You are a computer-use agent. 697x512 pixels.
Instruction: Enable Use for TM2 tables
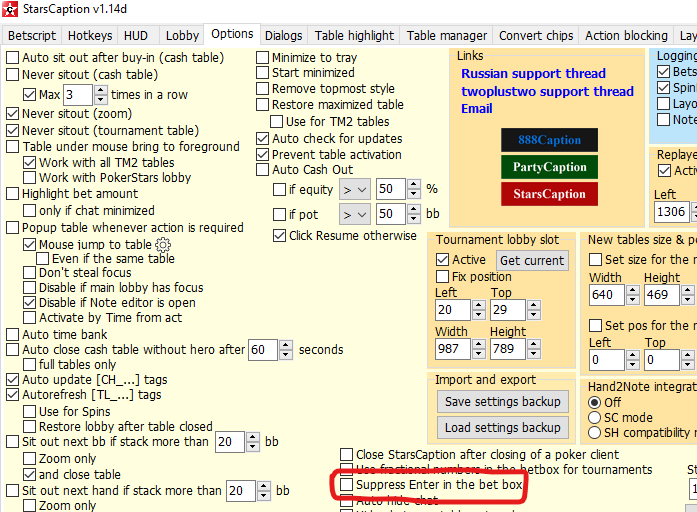(276, 121)
